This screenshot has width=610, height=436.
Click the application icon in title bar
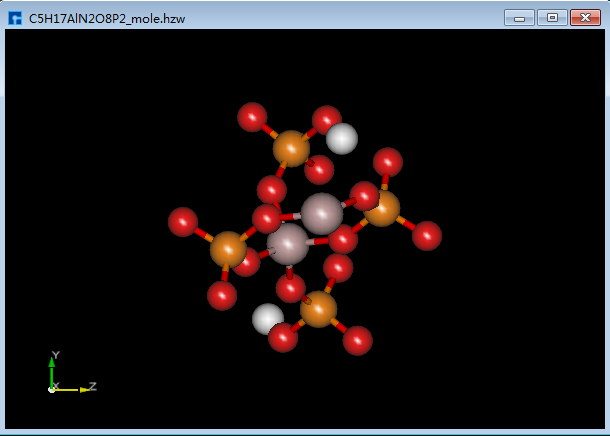[x=15, y=18]
